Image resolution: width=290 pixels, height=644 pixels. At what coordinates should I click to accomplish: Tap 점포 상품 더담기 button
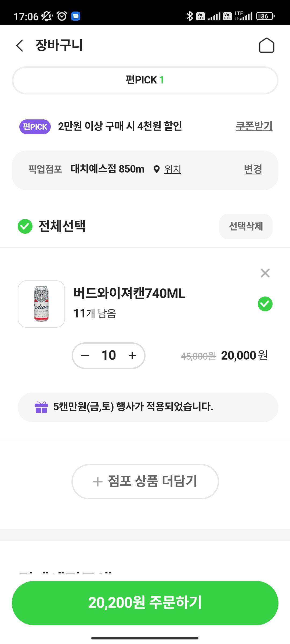pos(145,481)
